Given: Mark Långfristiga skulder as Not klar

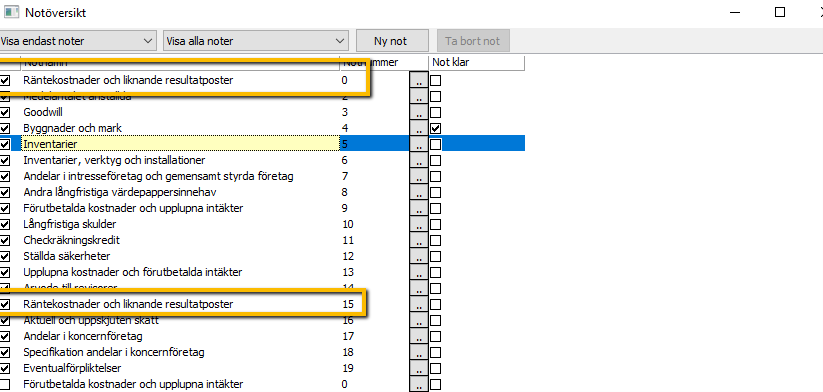Looking at the screenshot, I should point(436,225).
